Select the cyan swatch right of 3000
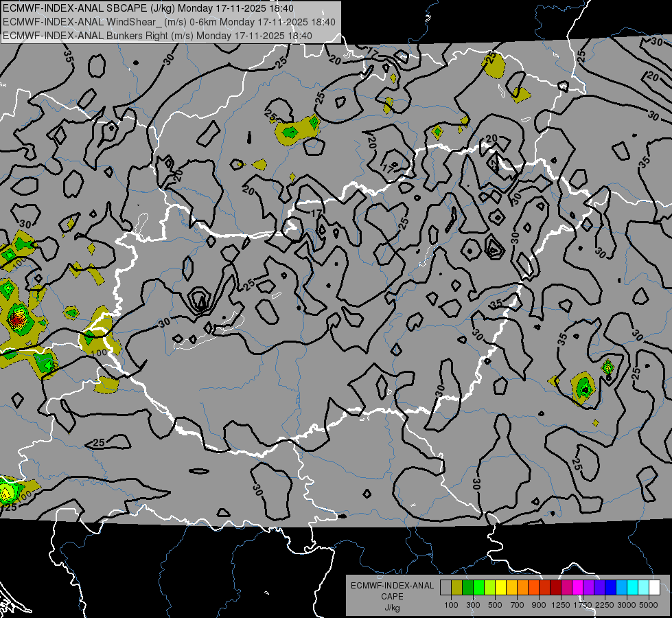 coord(633,587)
